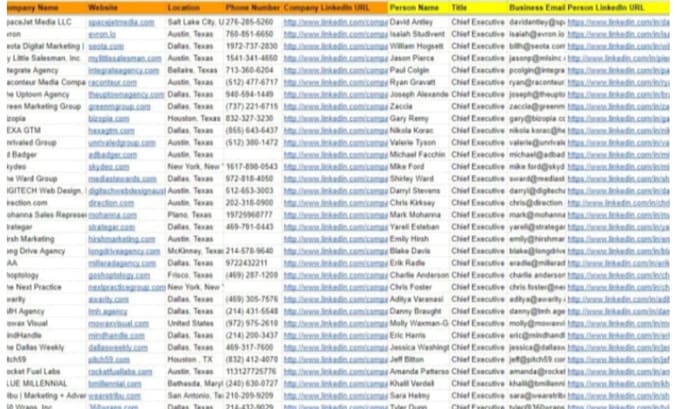This screenshot has height=409, width=680.
Task: Select the phone number (512) 477-6717 cell
Action: [x=252, y=82]
